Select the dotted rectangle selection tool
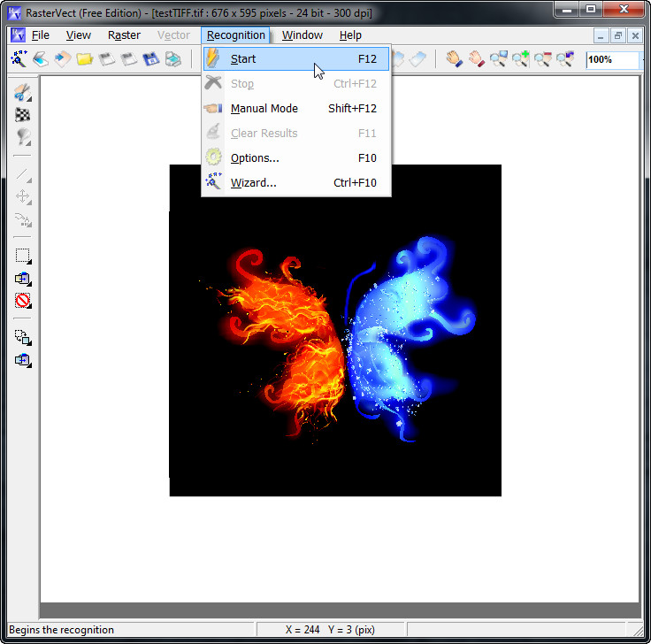Viewport: 651px width, 644px height. (23, 256)
